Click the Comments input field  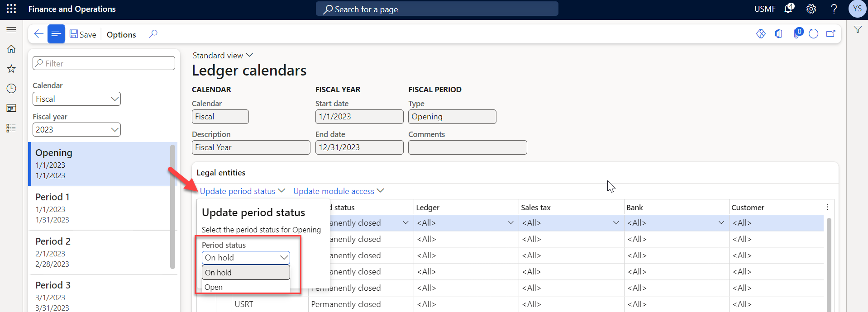tap(467, 147)
